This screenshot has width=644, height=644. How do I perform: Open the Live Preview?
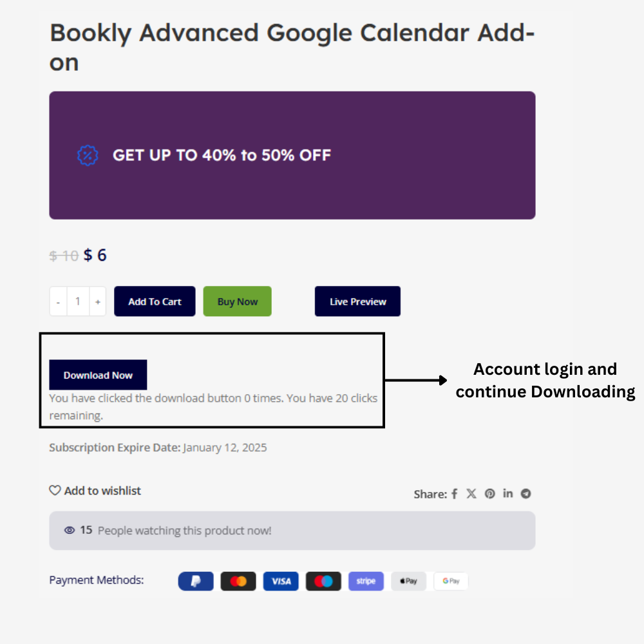click(x=357, y=301)
